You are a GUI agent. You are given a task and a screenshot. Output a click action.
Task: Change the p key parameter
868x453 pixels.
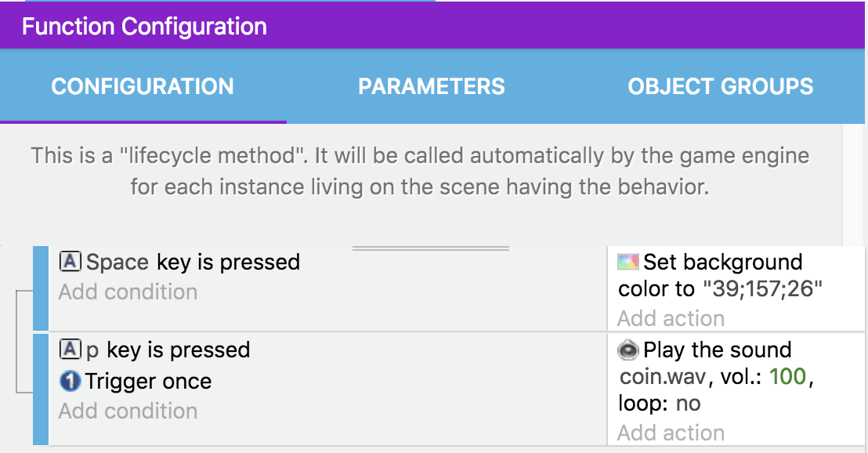[93, 350]
